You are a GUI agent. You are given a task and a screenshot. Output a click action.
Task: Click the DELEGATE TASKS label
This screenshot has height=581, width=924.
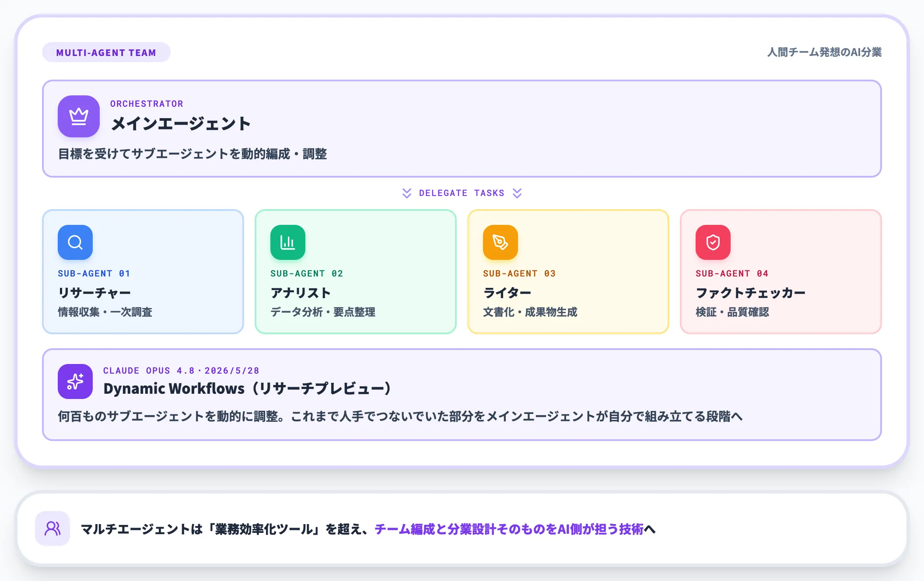(462, 193)
